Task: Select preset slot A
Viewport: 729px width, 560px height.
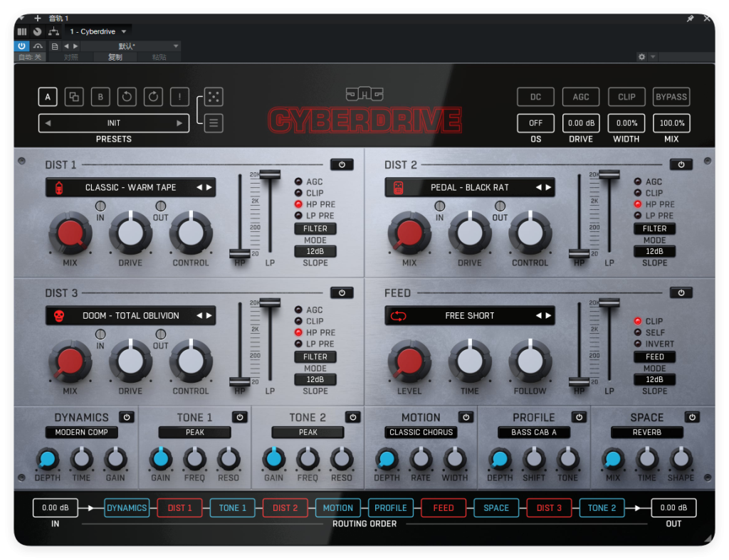Action: pyautogui.click(x=48, y=97)
